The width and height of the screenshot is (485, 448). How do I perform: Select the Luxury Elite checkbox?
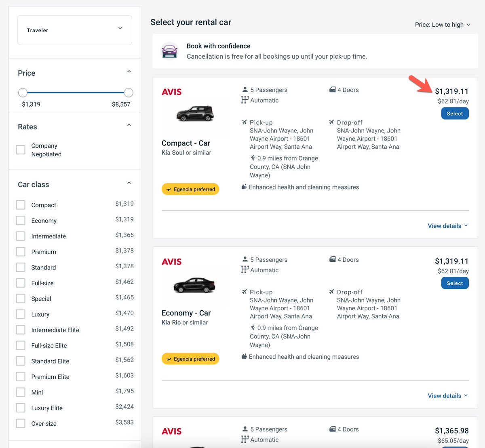coord(21,408)
